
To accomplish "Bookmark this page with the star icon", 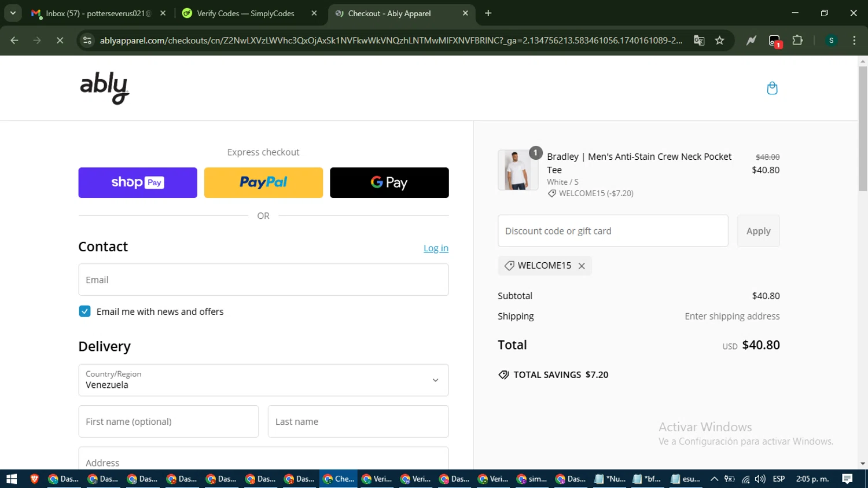I will click(x=719, y=41).
